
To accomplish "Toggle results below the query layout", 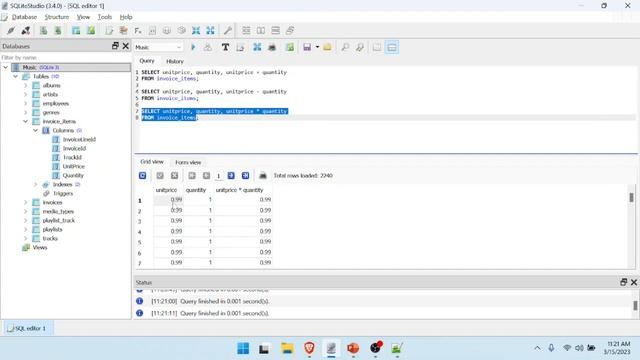I will coord(391,47).
